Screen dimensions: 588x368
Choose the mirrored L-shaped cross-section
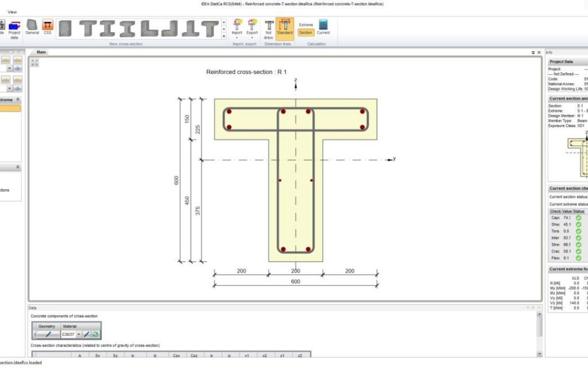pos(169,29)
